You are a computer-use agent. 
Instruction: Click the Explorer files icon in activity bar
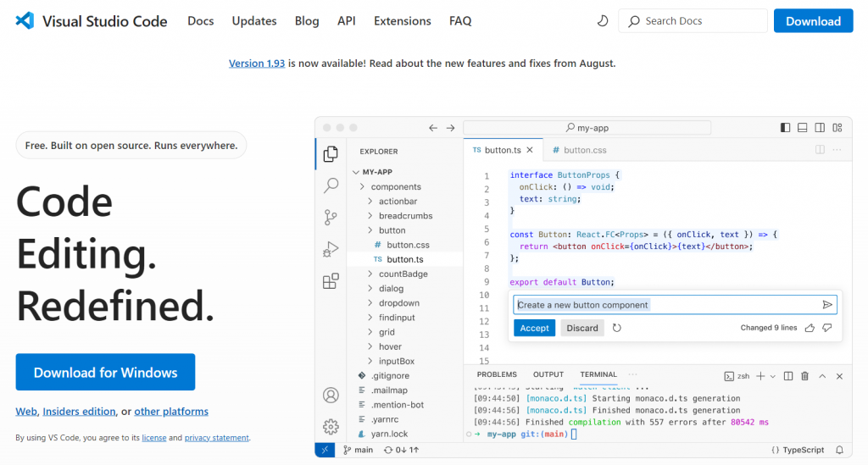coord(331,153)
